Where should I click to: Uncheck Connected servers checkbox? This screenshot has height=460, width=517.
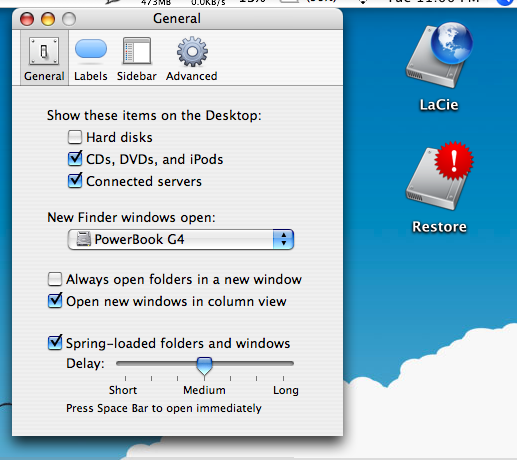(75, 181)
